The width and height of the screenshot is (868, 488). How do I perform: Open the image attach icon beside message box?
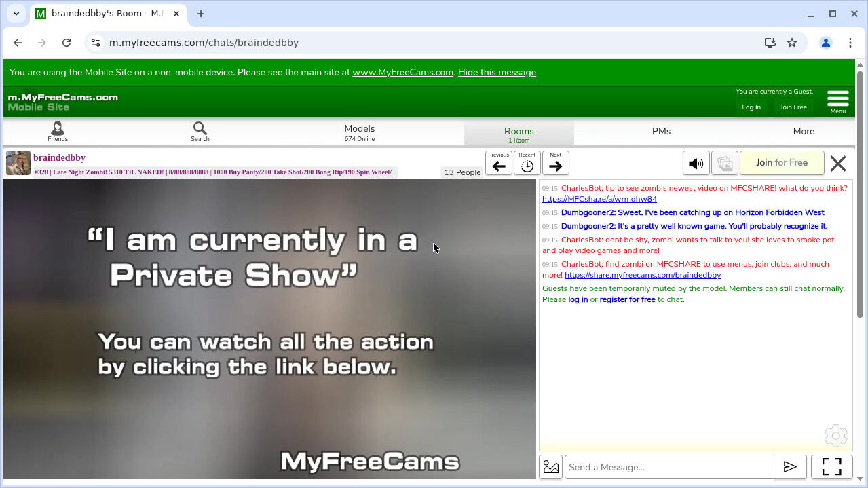551,467
